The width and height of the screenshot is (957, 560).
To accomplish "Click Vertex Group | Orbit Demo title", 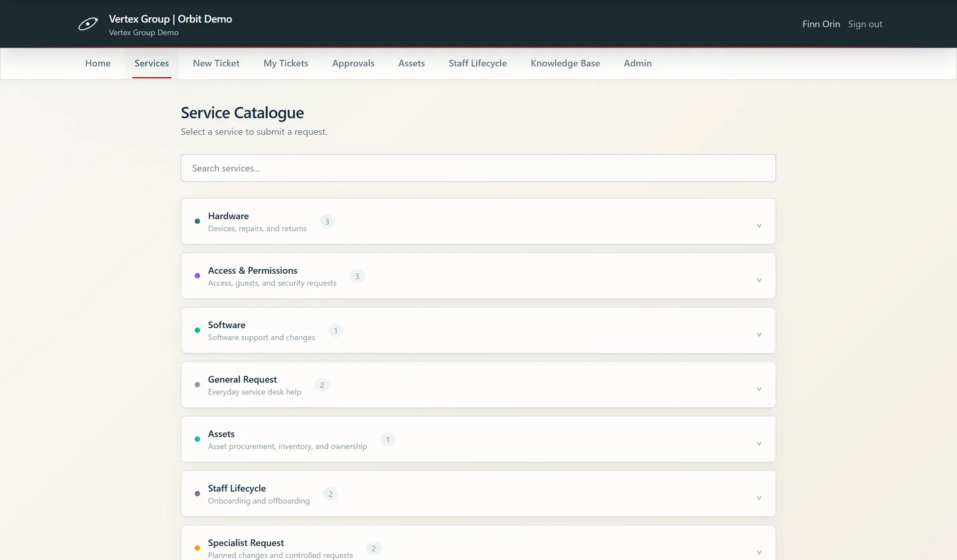I will [x=170, y=19].
